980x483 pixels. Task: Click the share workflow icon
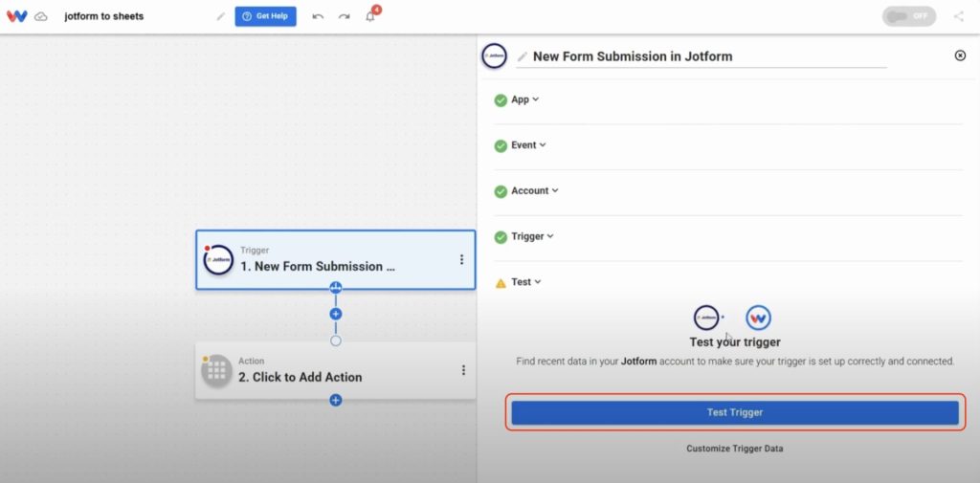coord(959,16)
